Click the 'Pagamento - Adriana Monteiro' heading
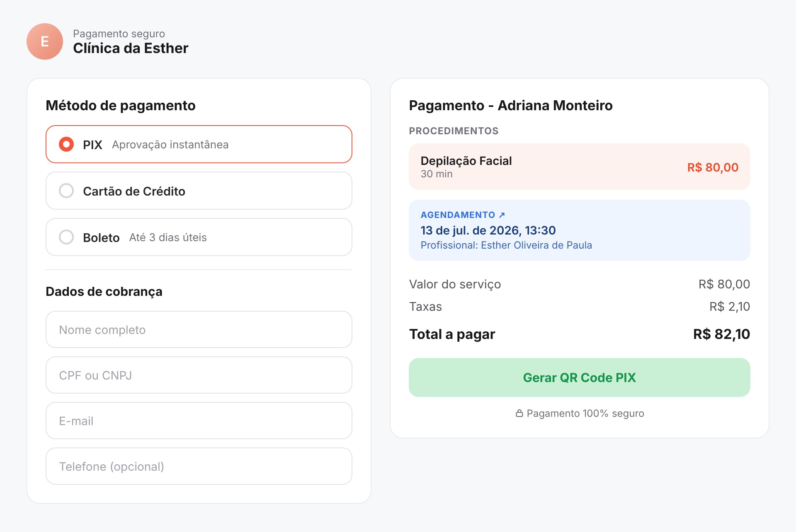Image resolution: width=796 pixels, height=532 pixels. [x=511, y=105]
